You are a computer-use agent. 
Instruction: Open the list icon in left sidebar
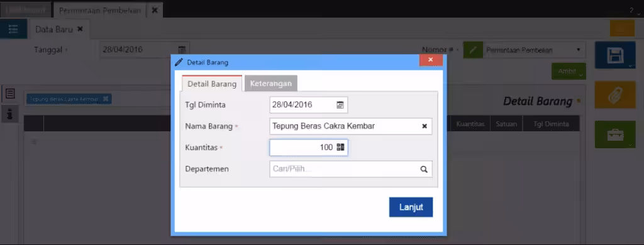[10, 94]
